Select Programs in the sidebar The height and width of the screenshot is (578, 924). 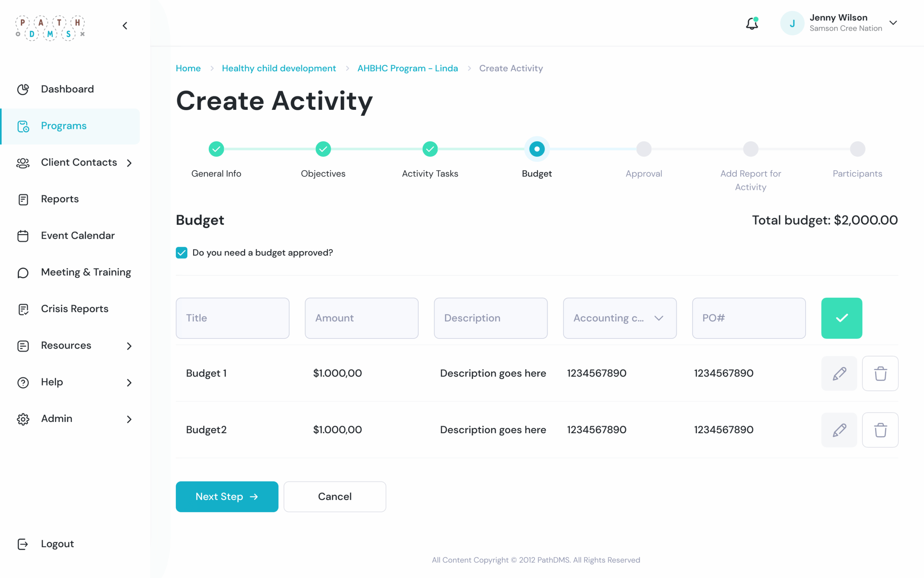tap(70, 126)
